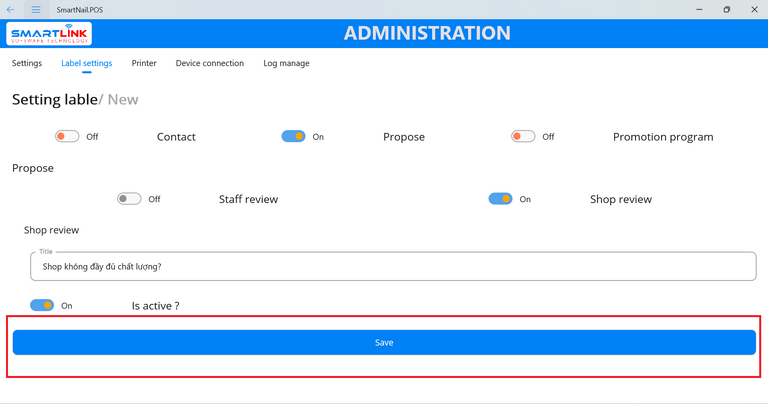Screen dimensions: 768x404
Task: Minimize the SmartNail.POS window
Action: coord(699,9)
